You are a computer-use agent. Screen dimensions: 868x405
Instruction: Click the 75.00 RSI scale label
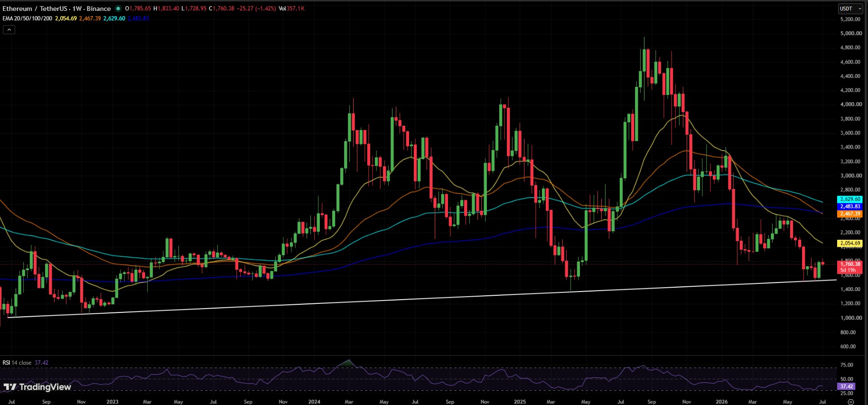click(847, 365)
